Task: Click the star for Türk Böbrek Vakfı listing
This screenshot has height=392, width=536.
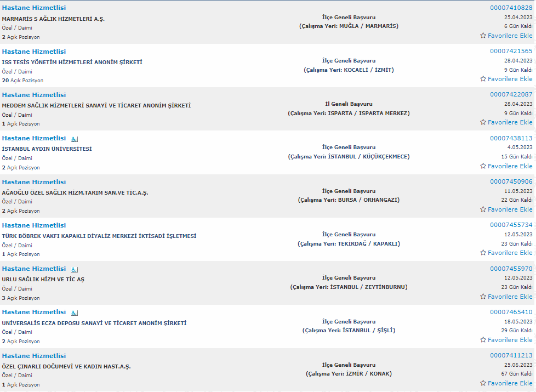Action: [x=483, y=253]
